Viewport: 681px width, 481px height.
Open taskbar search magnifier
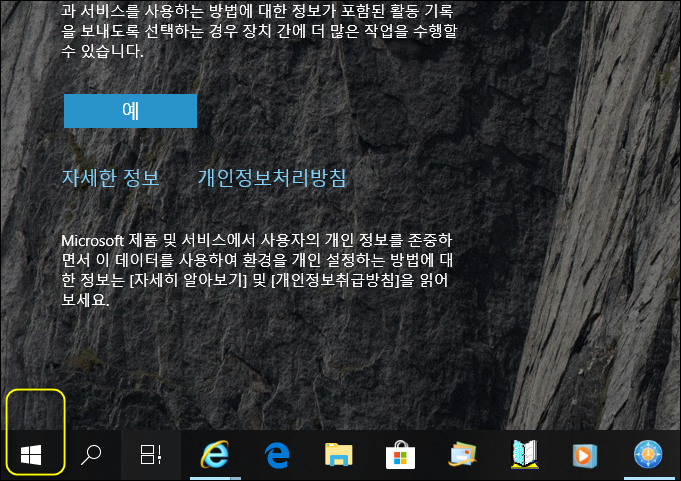pyautogui.click(x=91, y=455)
